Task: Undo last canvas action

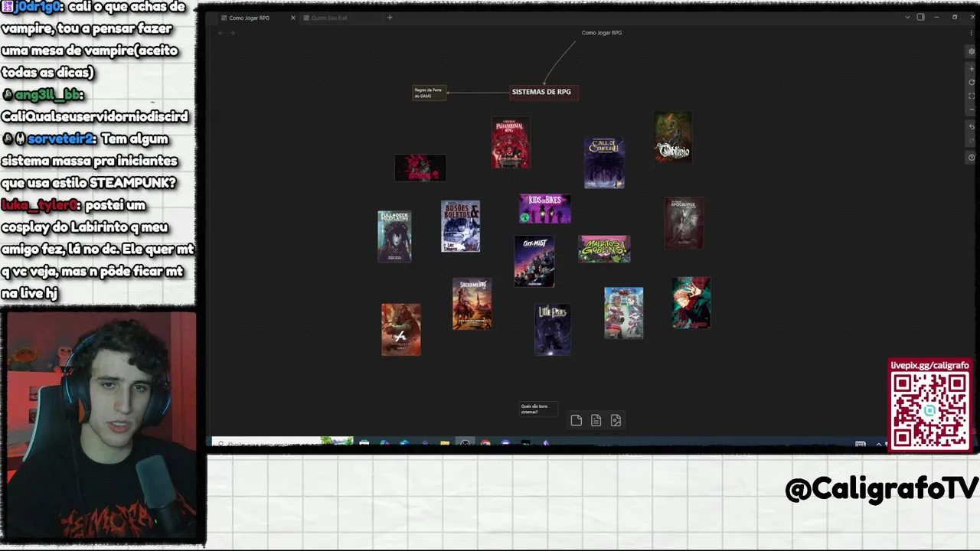Action: 972,127
